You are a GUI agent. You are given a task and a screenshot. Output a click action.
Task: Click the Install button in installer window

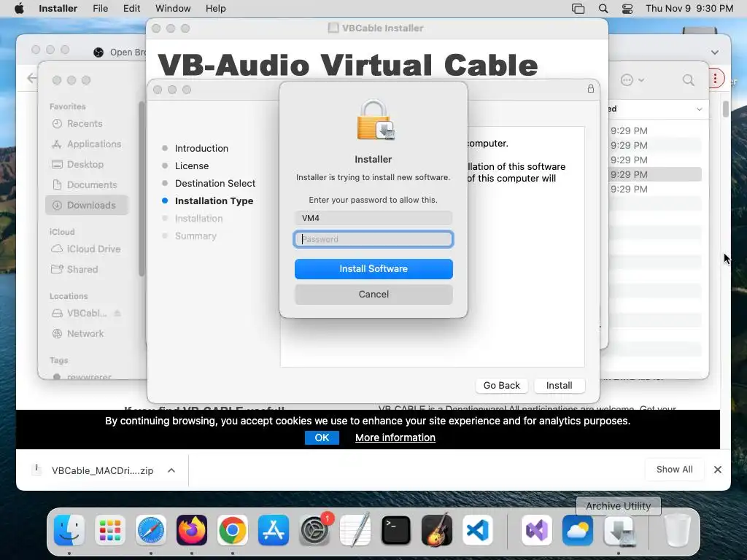pos(560,385)
